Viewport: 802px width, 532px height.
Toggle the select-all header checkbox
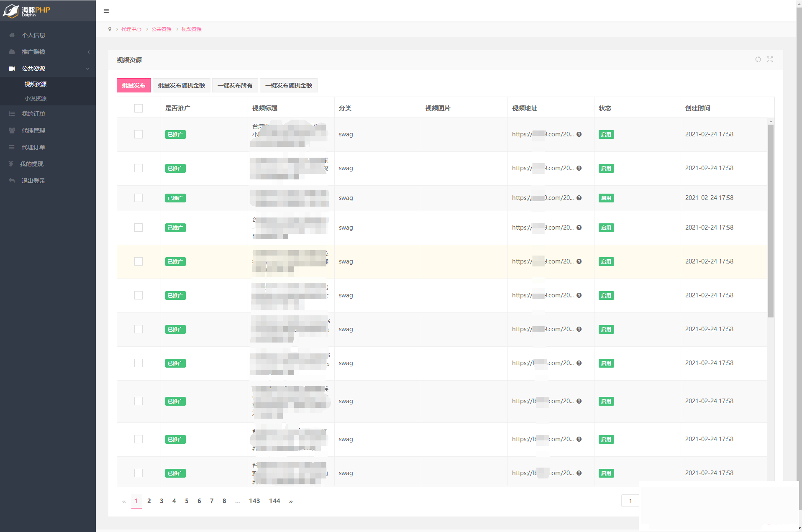(x=138, y=108)
